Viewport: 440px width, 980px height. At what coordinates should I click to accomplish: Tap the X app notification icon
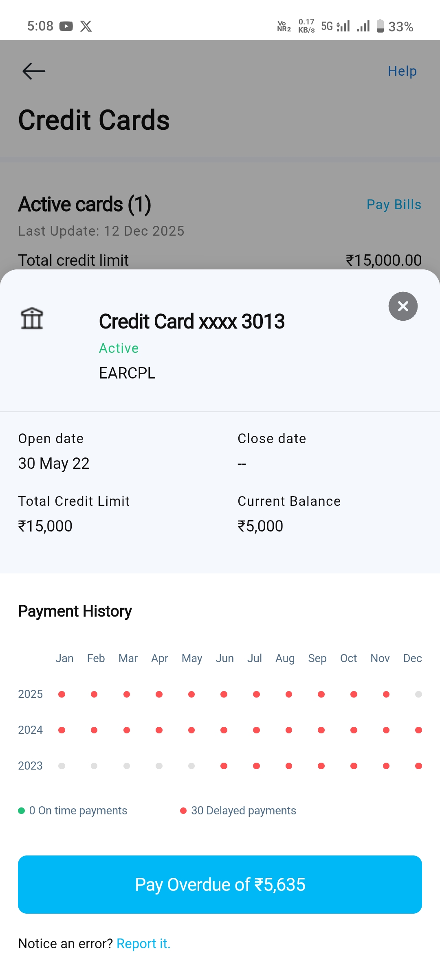click(x=86, y=26)
